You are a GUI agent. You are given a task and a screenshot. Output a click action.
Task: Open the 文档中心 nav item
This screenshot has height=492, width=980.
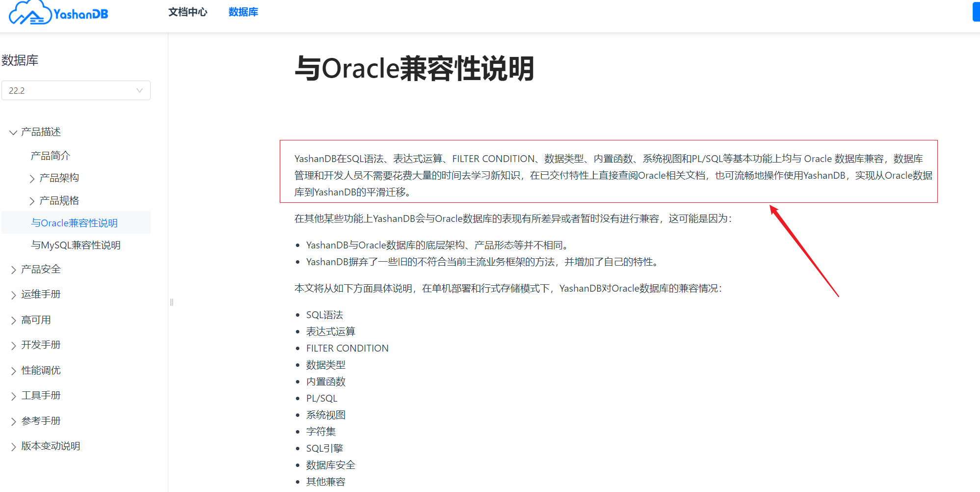[x=188, y=12]
